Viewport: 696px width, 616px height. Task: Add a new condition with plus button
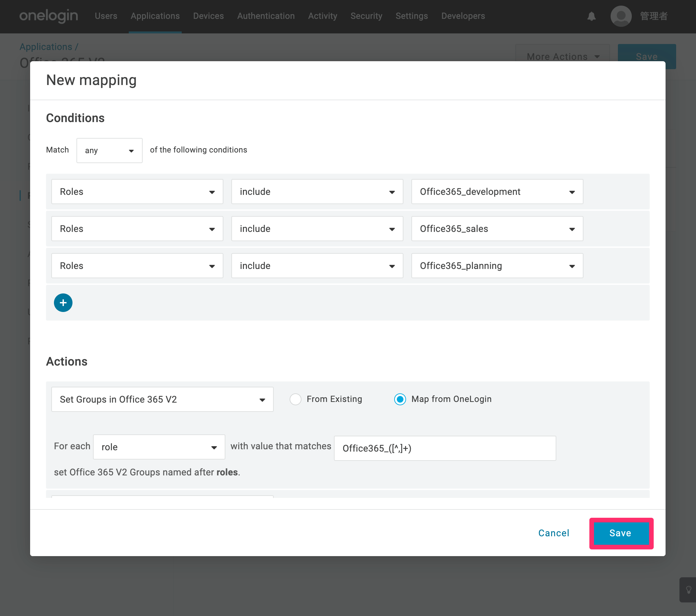[63, 303]
